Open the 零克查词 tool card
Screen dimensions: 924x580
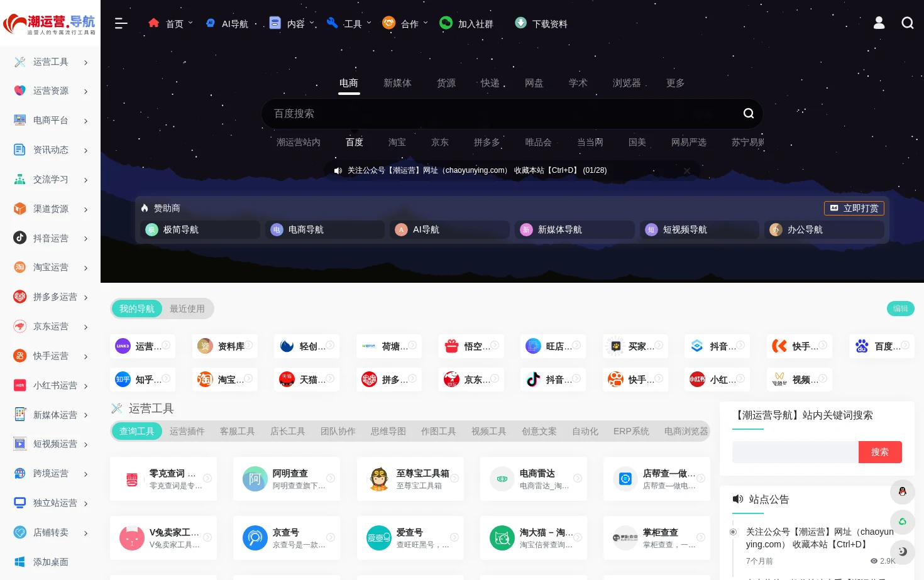click(x=163, y=479)
